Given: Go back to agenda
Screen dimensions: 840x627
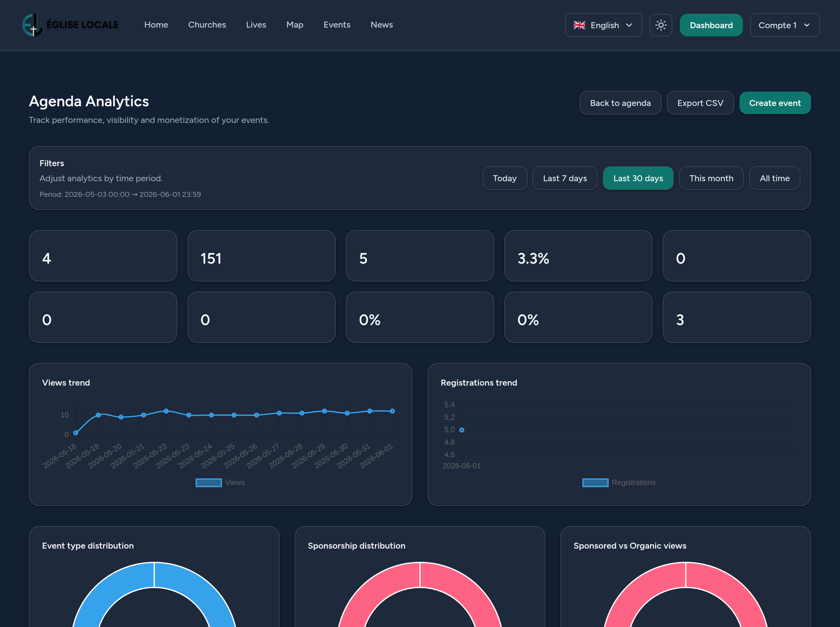Looking at the screenshot, I should click(x=620, y=103).
